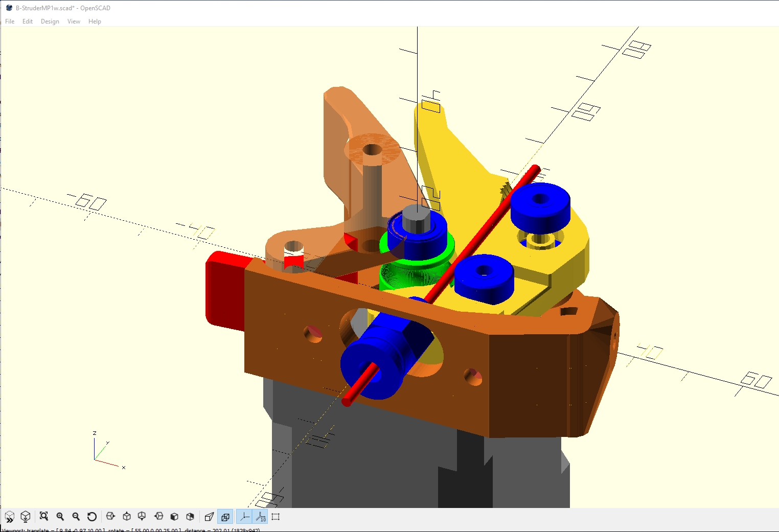This screenshot has width=779, height=532.
Task: Switch to the Back view
Action: pos(190,517)
